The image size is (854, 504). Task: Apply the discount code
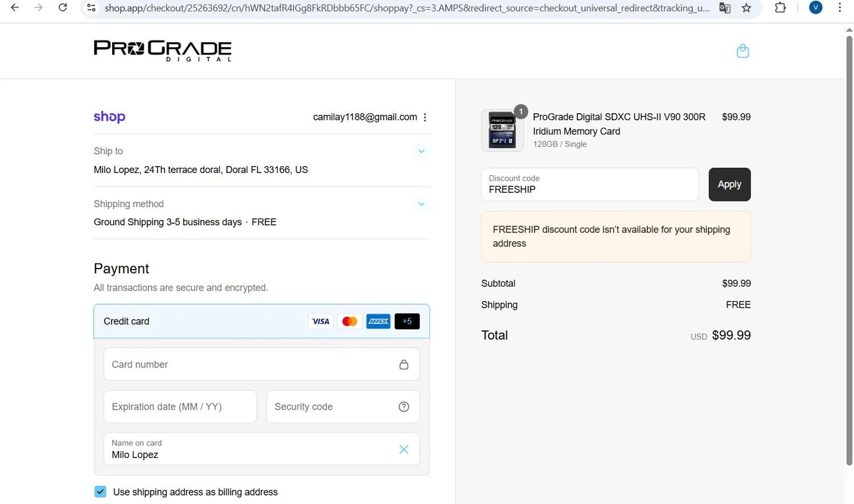coord(729,184)
